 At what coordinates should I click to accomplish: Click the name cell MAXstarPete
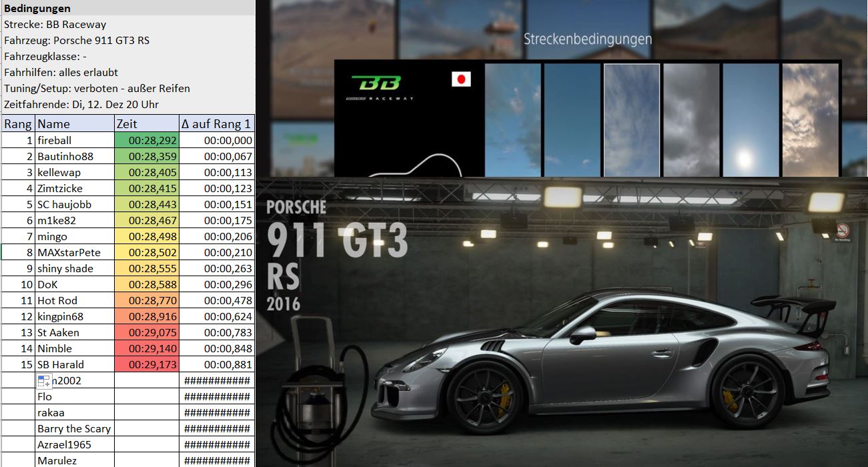click(x=75, y=252)
